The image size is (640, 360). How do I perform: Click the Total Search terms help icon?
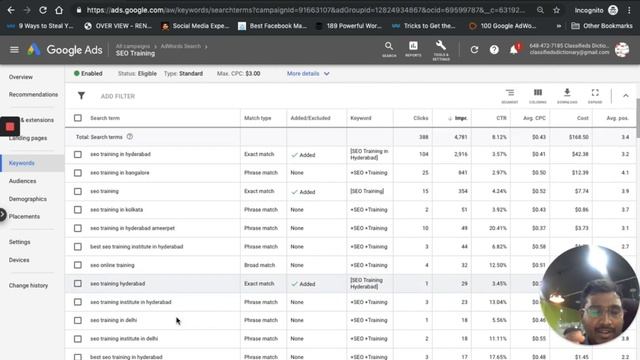(x=130, y=137)
